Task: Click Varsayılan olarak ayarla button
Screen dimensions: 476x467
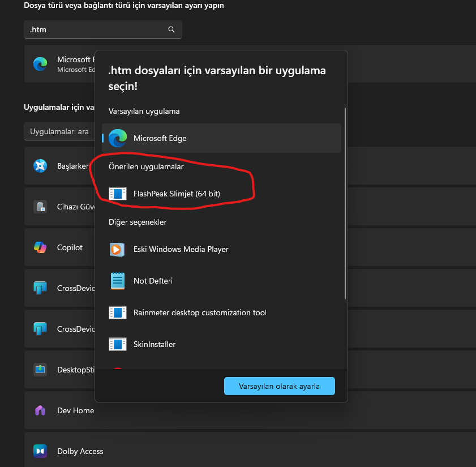Action: (279, 386)
